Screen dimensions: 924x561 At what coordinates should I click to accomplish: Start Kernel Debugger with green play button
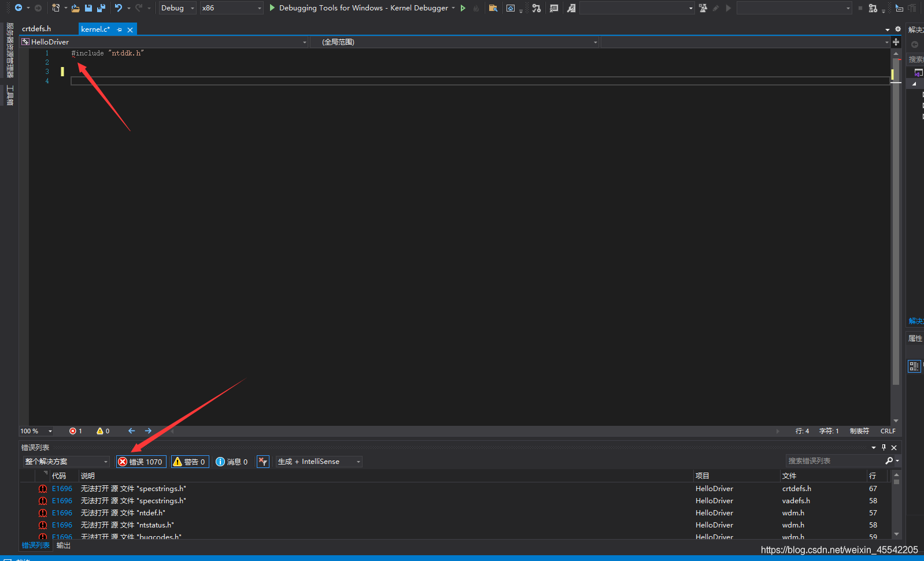(272, 8)
